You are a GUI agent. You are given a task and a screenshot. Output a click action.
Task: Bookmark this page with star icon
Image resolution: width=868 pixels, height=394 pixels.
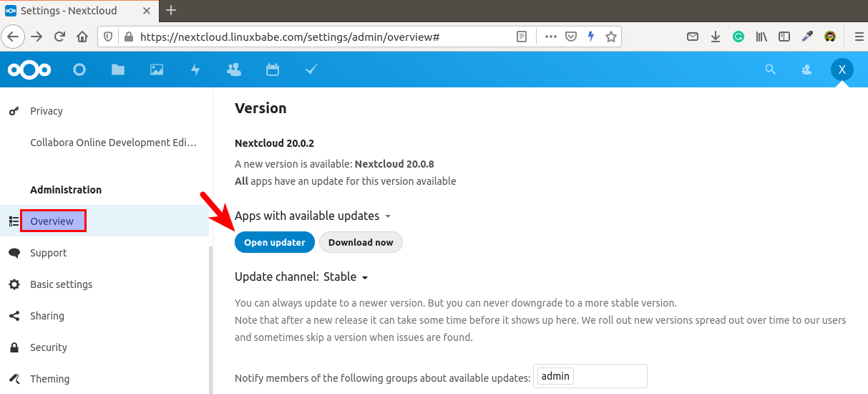pos(610,37)
